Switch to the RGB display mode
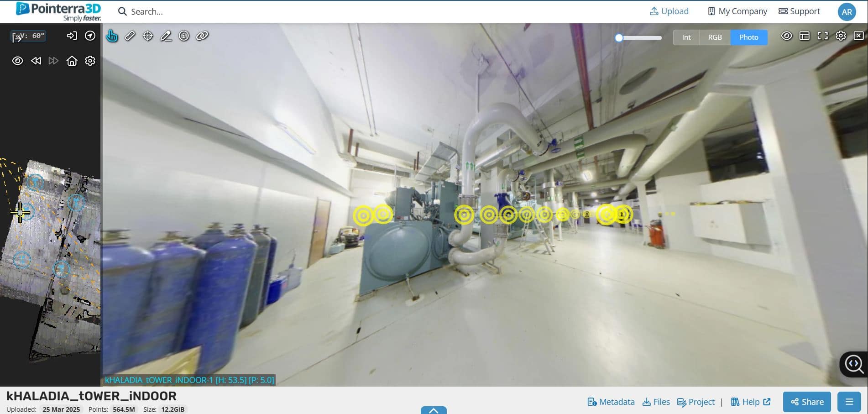This screenshot has width=868, height=414. coord(715,37)
